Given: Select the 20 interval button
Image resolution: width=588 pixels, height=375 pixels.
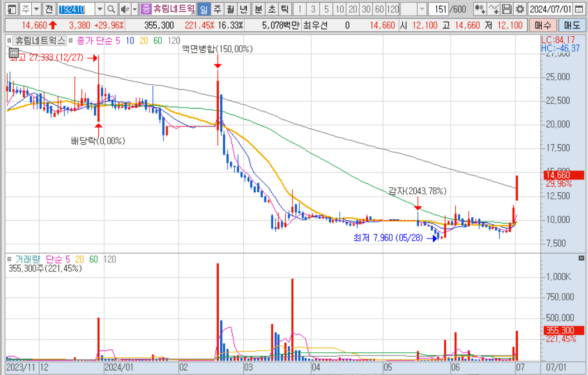Looking at the screenshot, I should coord(353,9).
